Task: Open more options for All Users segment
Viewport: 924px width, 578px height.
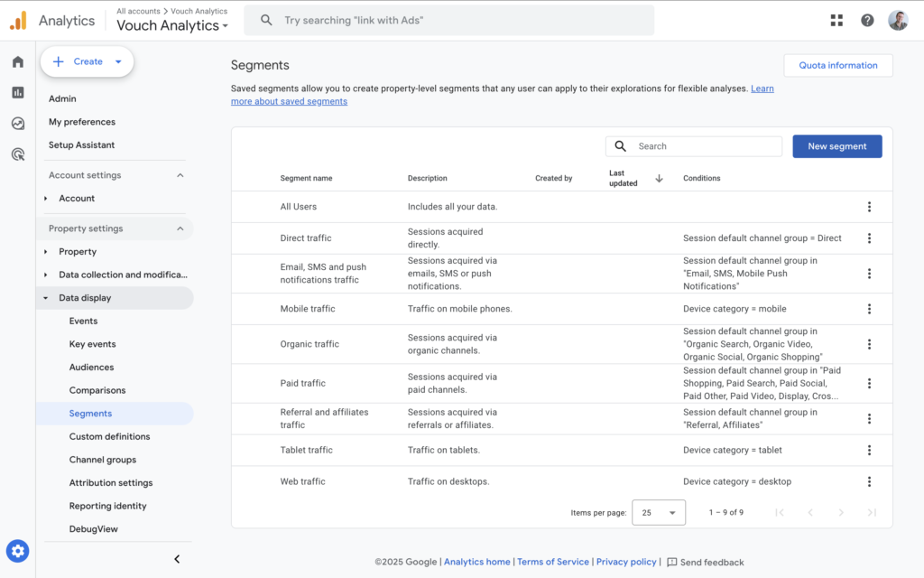Action: click(x=869, y=207)
